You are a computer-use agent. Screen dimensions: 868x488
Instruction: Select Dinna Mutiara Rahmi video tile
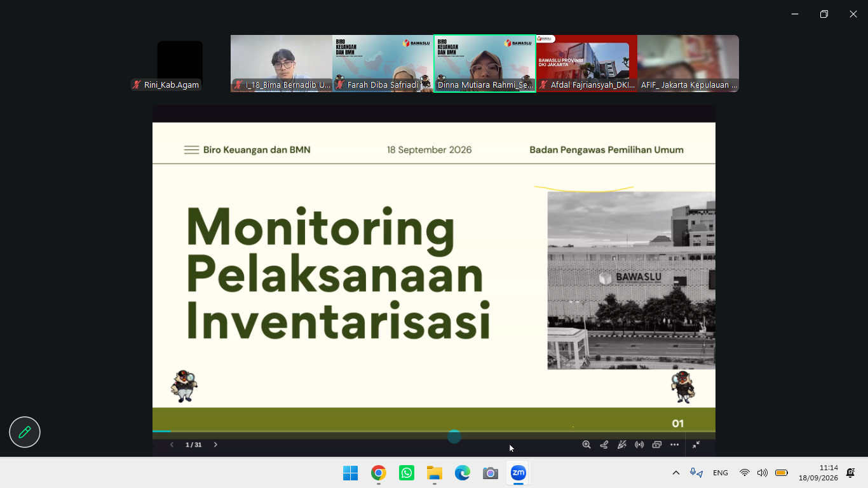coord(485,64)
